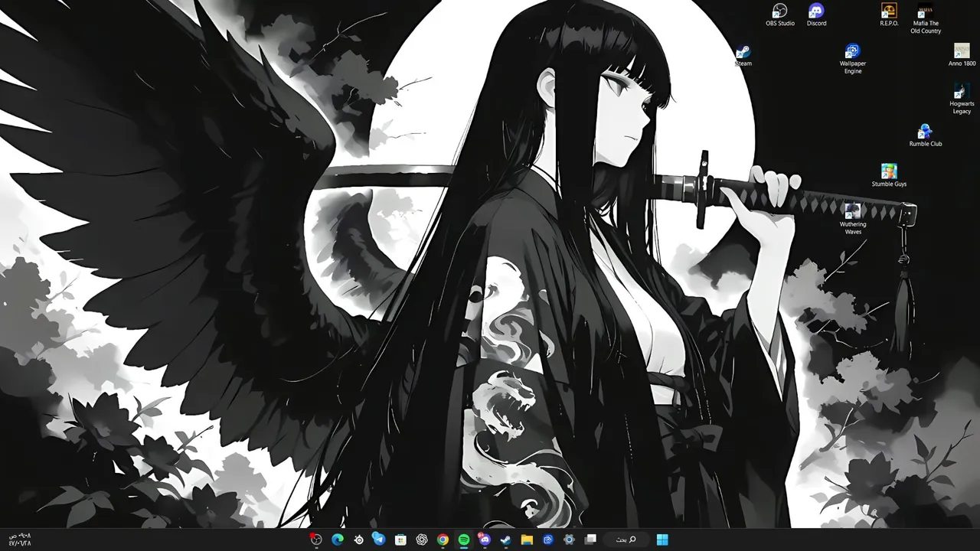
Task: Open Task View on the taskbar
Action: (x=590, y=540)
